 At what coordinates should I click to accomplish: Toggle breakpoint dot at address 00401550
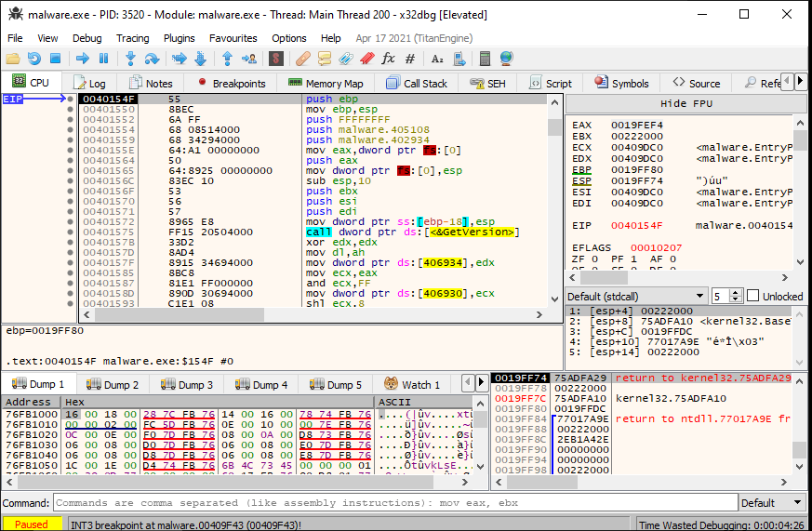(x=70, y=109)
